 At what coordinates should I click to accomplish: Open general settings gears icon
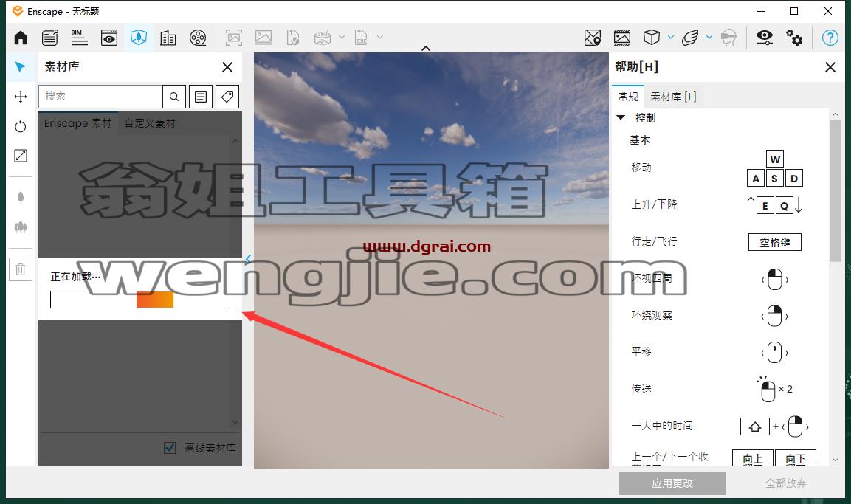(x=794, y=38)
